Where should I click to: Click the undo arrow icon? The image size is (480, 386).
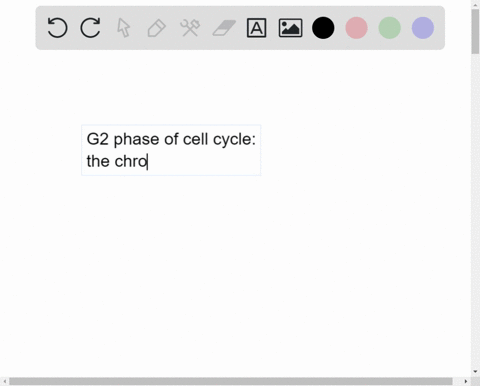[x=57, y=28]
